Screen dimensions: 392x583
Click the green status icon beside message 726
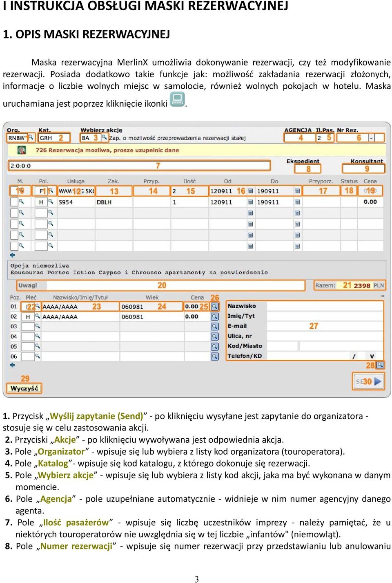[22, 150]
